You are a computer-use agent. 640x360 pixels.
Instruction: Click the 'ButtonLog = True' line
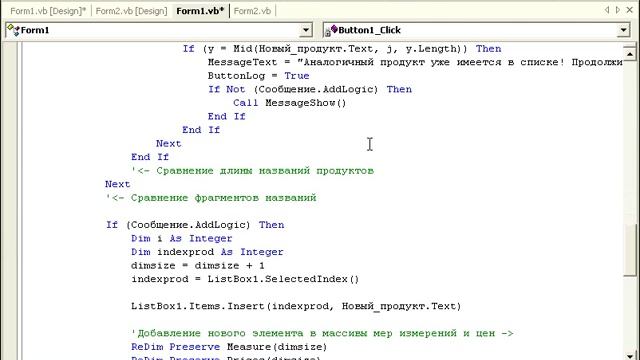click(x=258, y=76)
